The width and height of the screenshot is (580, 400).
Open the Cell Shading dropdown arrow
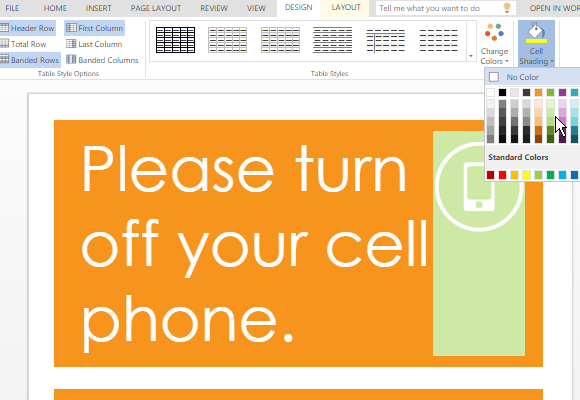(552, 61)
